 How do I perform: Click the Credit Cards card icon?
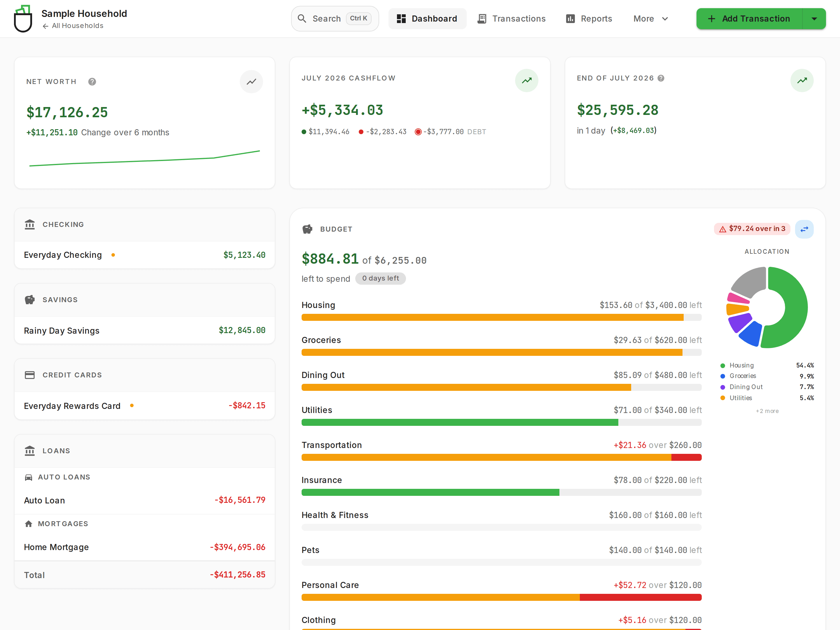[30, 375]
